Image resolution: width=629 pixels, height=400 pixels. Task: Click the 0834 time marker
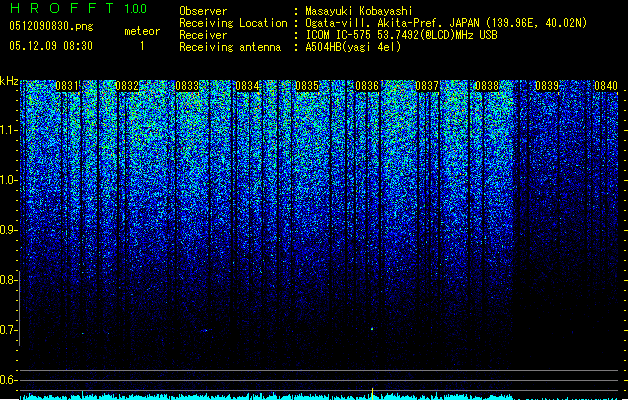click(247, 86)
